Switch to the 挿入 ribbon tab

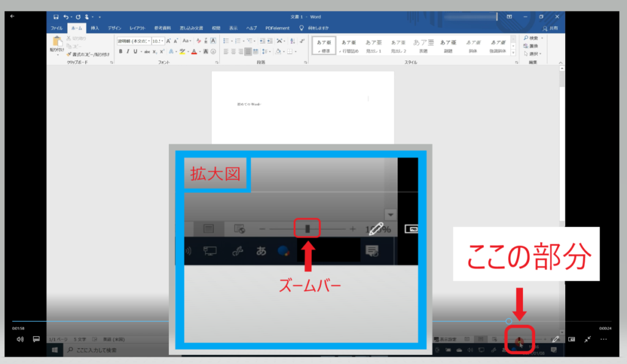point(94,28)
